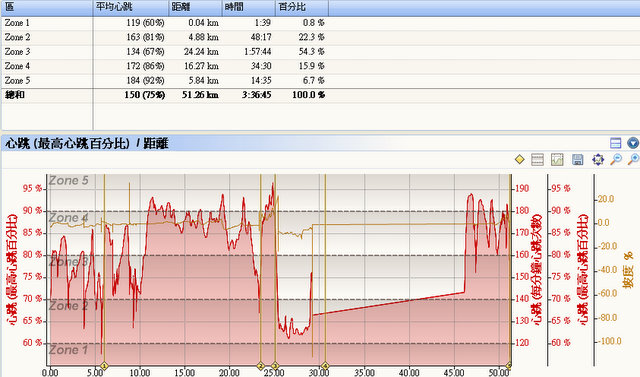Zoom in with the plus magnifier

tap(634, 160)
